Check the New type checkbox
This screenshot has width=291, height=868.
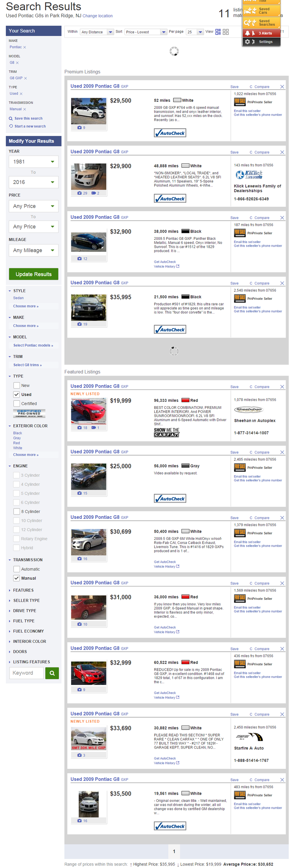[x=16, y=385]
